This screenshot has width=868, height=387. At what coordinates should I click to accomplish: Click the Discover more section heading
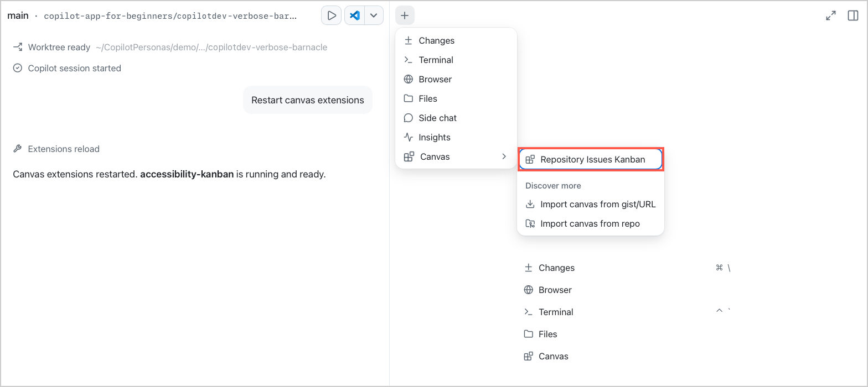click(x=553, y=186)
